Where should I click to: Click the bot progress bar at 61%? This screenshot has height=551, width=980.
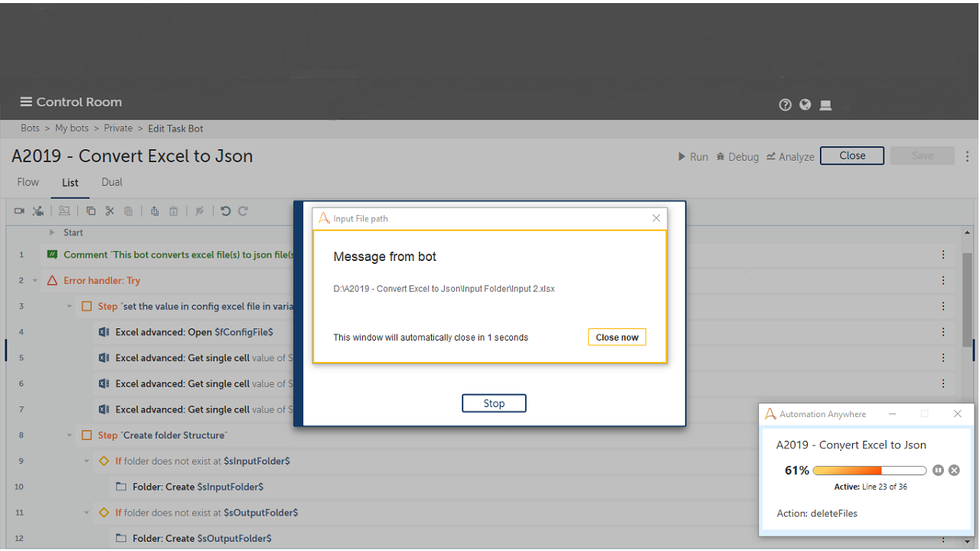pos(870,471)
